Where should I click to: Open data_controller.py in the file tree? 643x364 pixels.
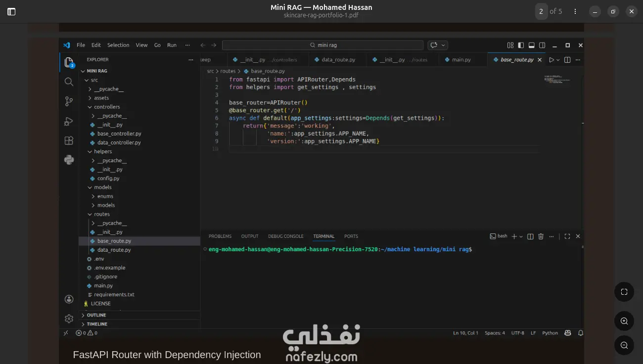119,142
